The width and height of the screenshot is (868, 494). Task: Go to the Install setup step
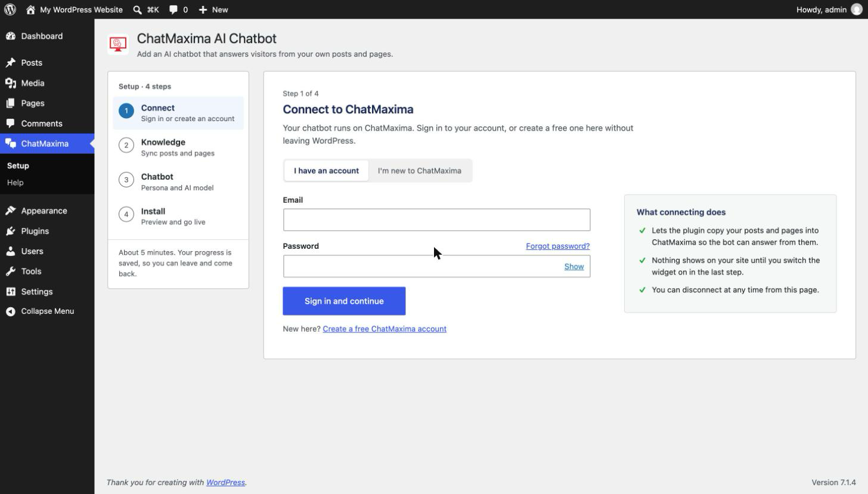[x=178, y=217]
